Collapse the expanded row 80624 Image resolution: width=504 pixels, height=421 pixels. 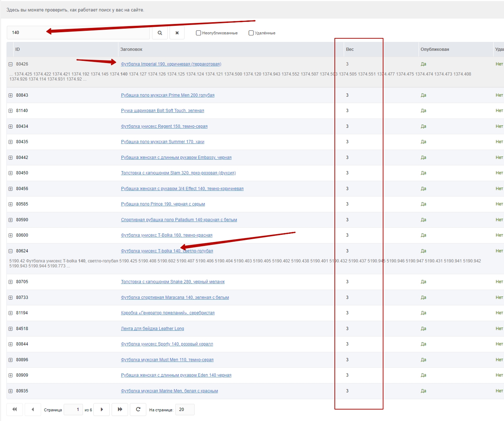click(x=11, y=251)
